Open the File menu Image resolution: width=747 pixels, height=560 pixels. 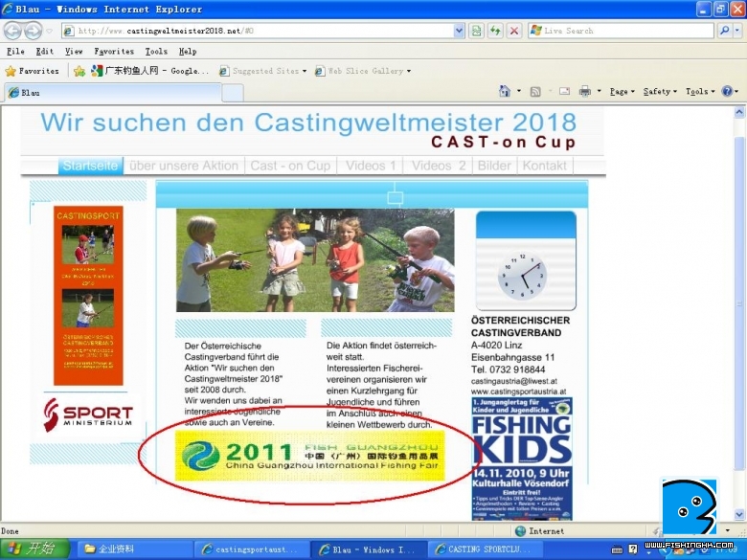click(x=15, y=52)
